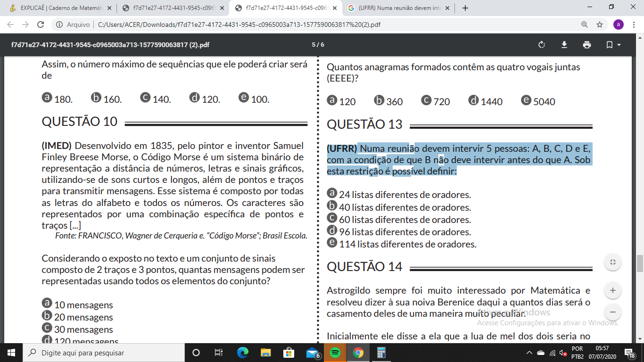Click the address bar URL
The image size is (644, 362).
[239, 25]
